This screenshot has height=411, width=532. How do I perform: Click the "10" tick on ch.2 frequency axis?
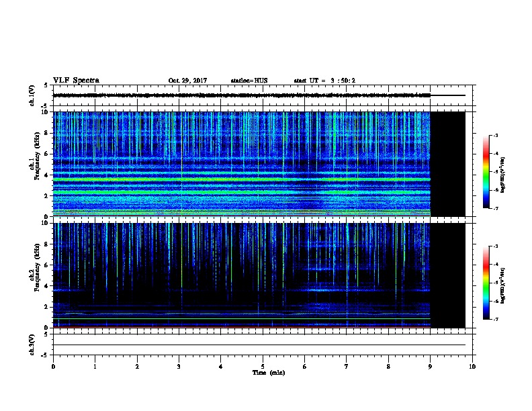(x=45, y=223)
